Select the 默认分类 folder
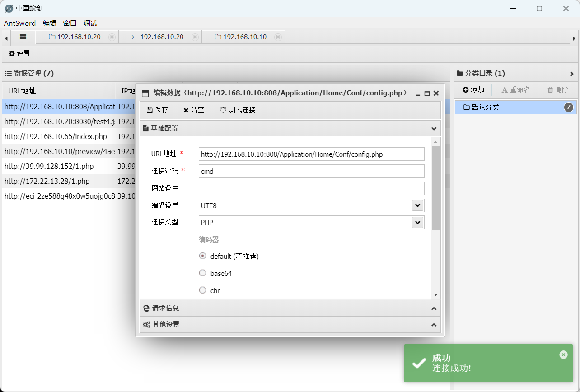 click(x=516, y=107)
